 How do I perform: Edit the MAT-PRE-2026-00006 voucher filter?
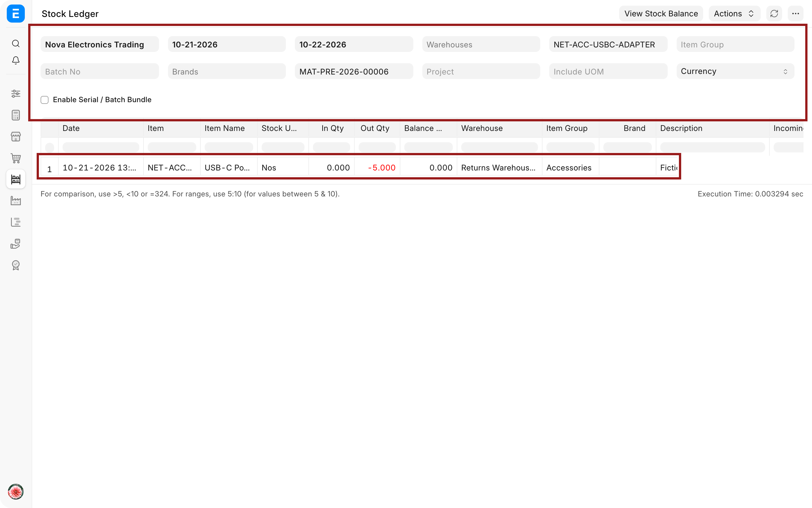click(354, 71)
